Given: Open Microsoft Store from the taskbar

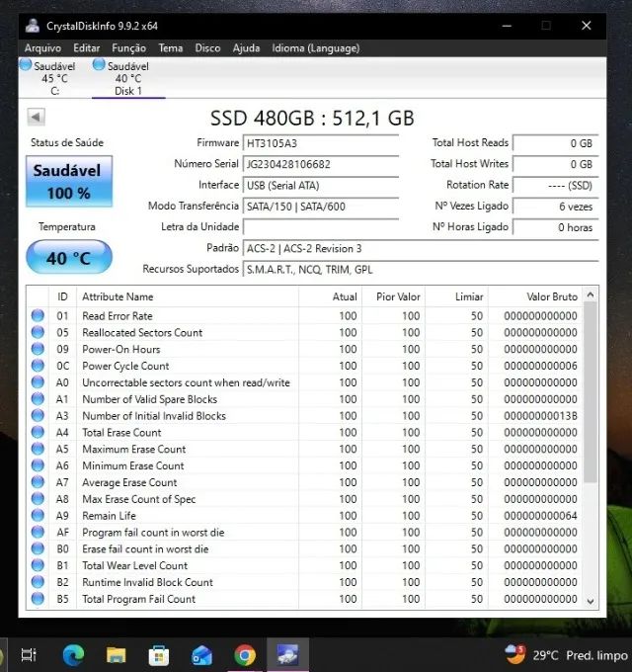Looking at the screenshot, I should [159, 655].
